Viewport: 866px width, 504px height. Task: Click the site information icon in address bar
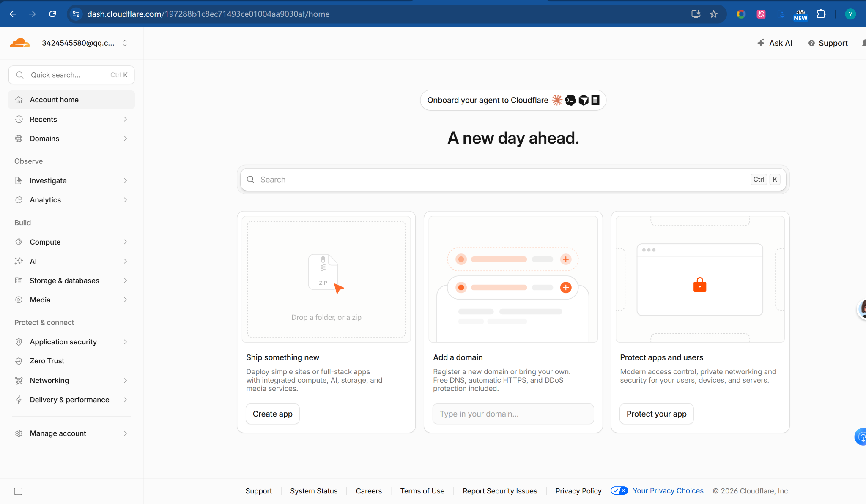pyautogui.click(x=76, y=14)
